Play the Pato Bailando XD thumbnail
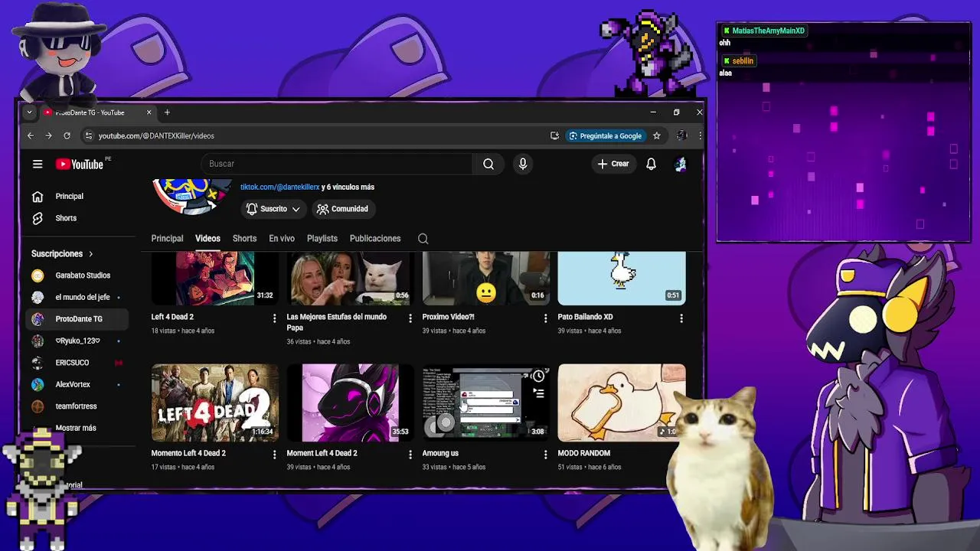 click(x=622, y=279)
